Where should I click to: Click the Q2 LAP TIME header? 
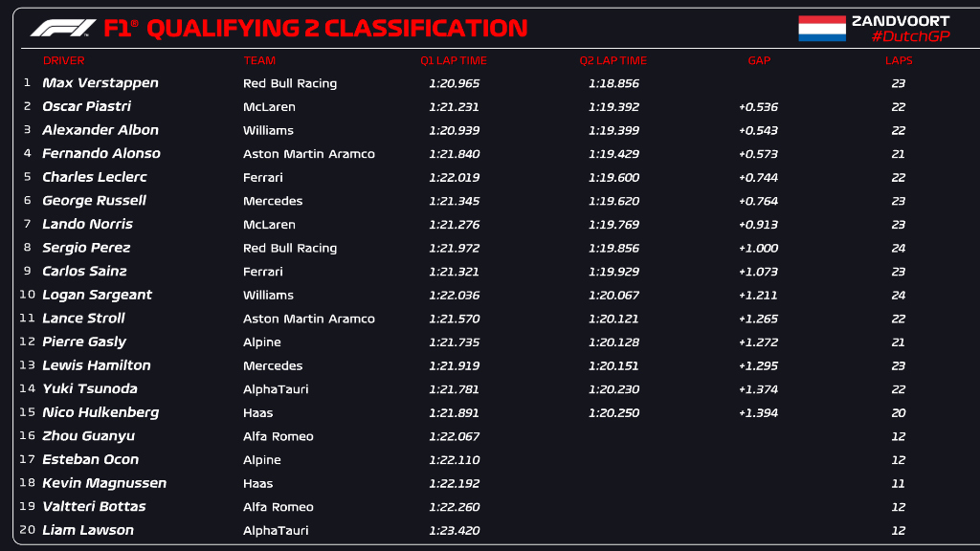[613, 60]
